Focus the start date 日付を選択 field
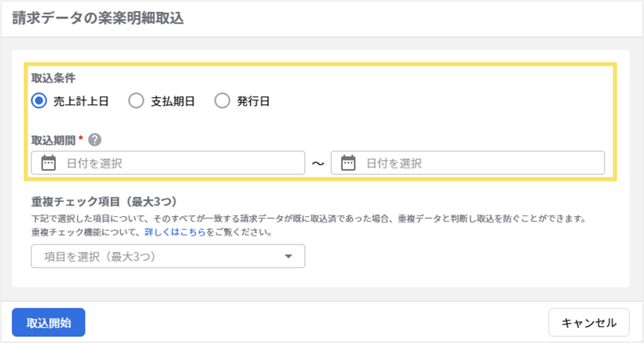 [179, 163]
